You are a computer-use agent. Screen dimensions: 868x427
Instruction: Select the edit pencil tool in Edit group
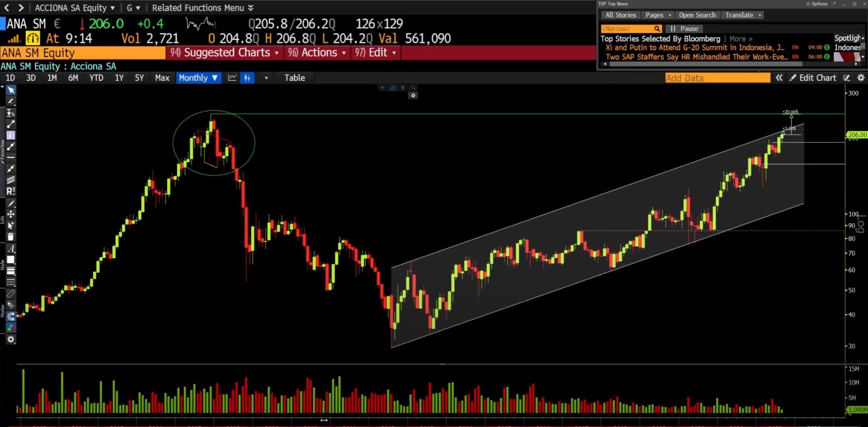(x=11, y=204)
